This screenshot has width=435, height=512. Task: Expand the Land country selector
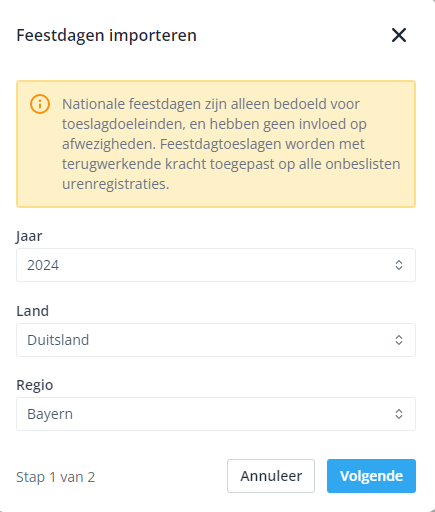pyautogui.click(x=216, y=340)
